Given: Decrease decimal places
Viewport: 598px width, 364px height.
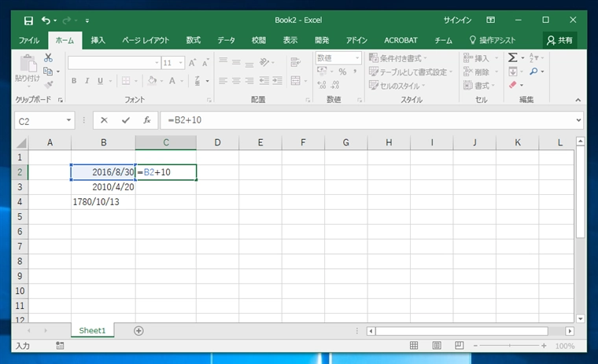Looking at the screenshot, I should [x=335, y=85].
